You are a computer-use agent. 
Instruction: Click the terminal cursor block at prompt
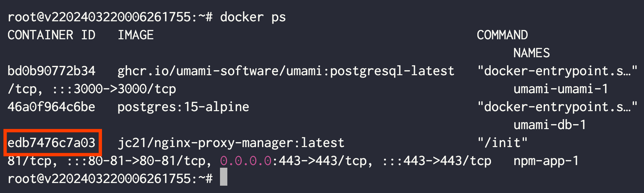coord(224,177)
